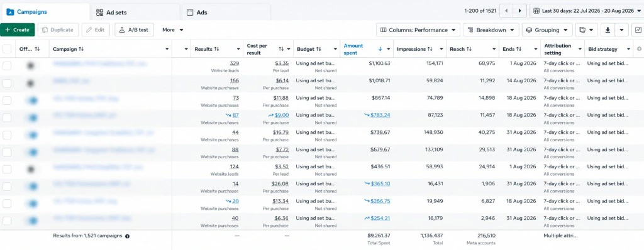Go to the next page of campaigns
The width and height of the screenshot is (644, 250).
pyautogui.click(x=520, y=11)
